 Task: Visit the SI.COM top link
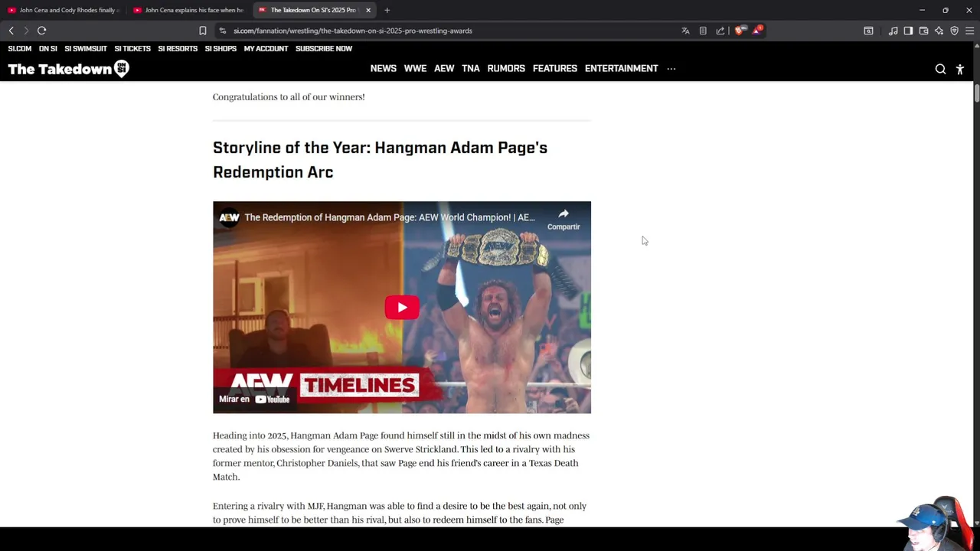click(20, 48)
